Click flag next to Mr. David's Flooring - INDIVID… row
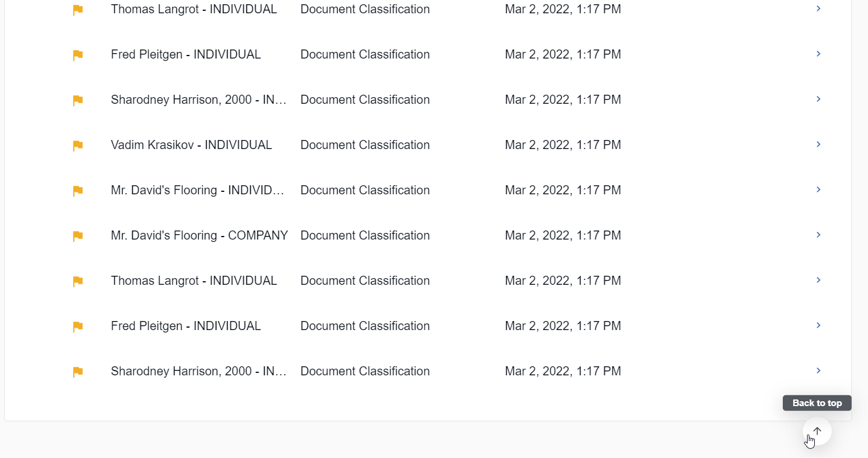Image resolution: width=868 pixels, height=458 pixels. [78, 191]
